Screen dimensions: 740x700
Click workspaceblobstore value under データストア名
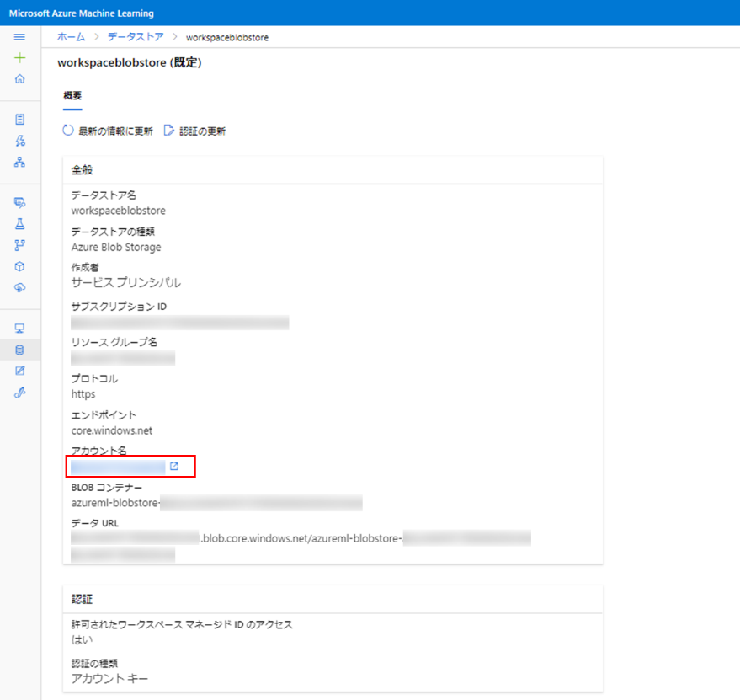[x=119, y=211]
